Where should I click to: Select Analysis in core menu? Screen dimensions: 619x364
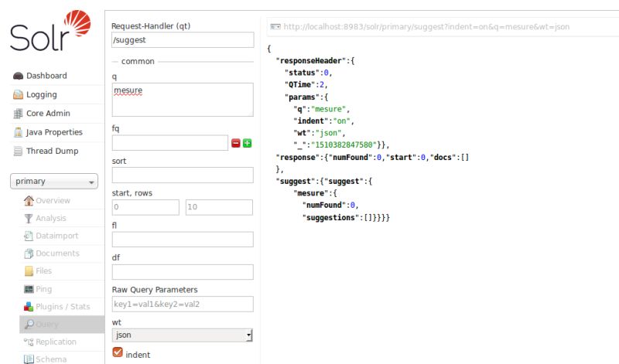pyautogui.click(x=51, y=219)
